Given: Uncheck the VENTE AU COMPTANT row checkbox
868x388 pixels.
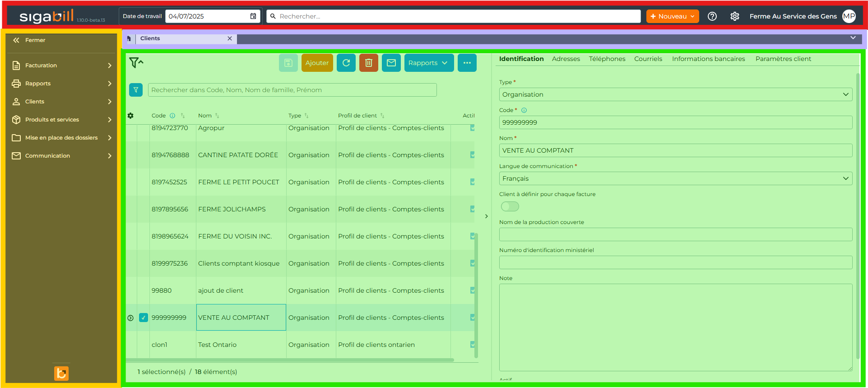Looking at the screenshot, I should click(144, 318).
